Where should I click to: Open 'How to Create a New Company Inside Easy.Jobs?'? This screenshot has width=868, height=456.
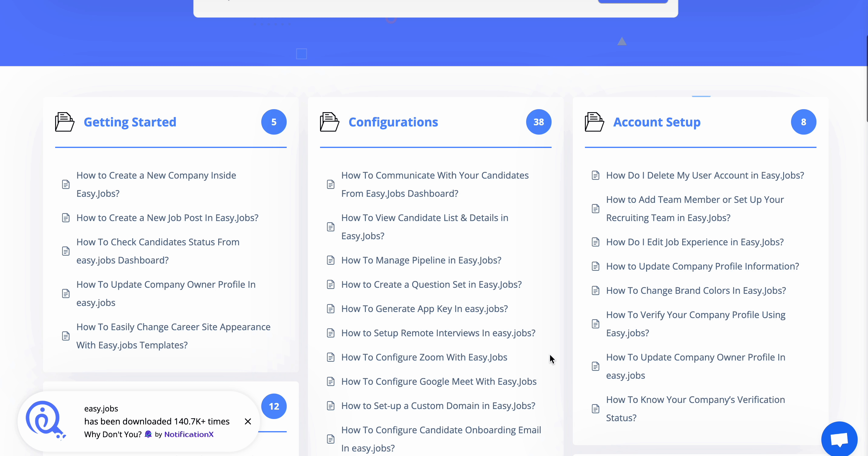point(156,184)
